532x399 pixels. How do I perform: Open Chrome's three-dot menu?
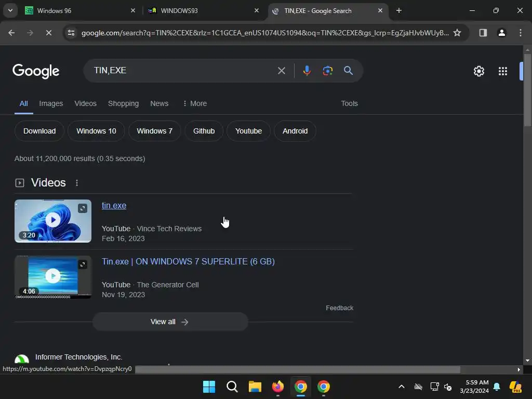521,33
